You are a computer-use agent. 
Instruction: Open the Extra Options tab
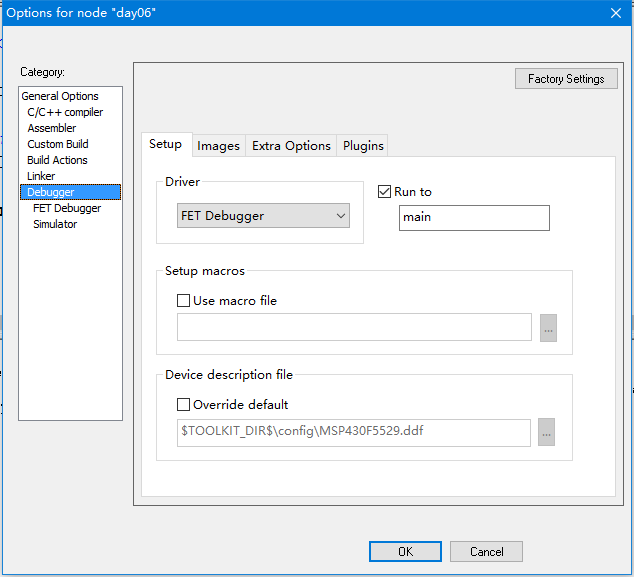point(291,146)
